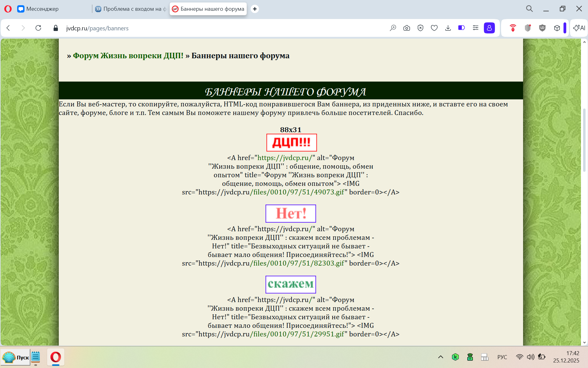Click the ДЦП!!! banner image
This screenshot has height=368, width=588.
(291, 143)
